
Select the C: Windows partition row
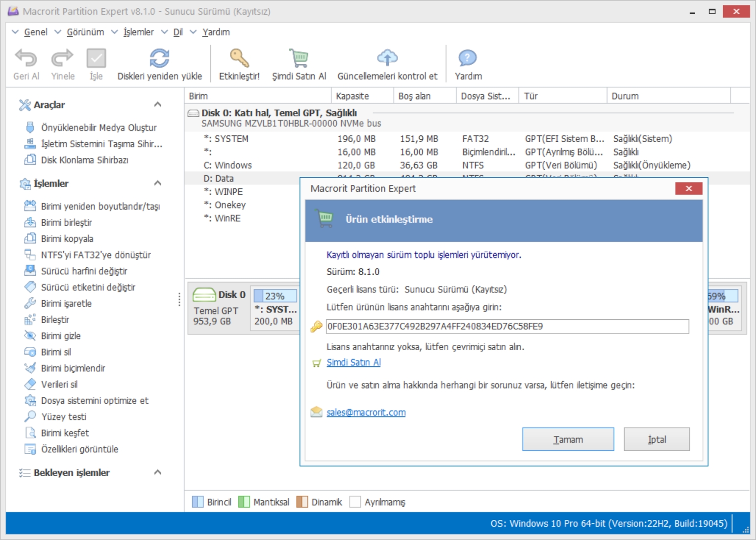pos(467,165)
